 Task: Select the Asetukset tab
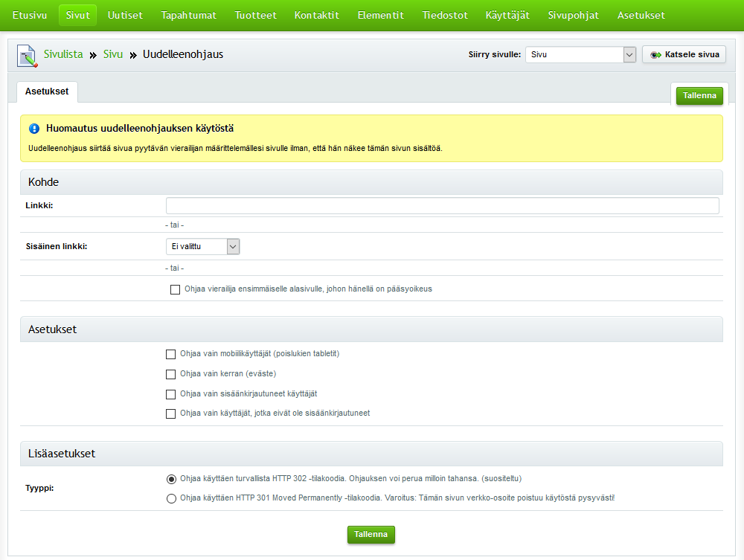point(47,91)
